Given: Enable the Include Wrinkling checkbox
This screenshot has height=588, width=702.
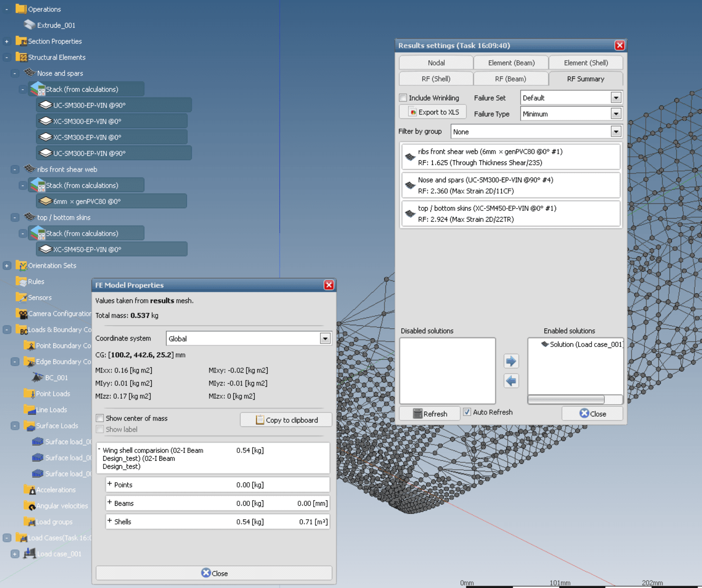Looking at the screenshot, I should [x=403, y=98].
